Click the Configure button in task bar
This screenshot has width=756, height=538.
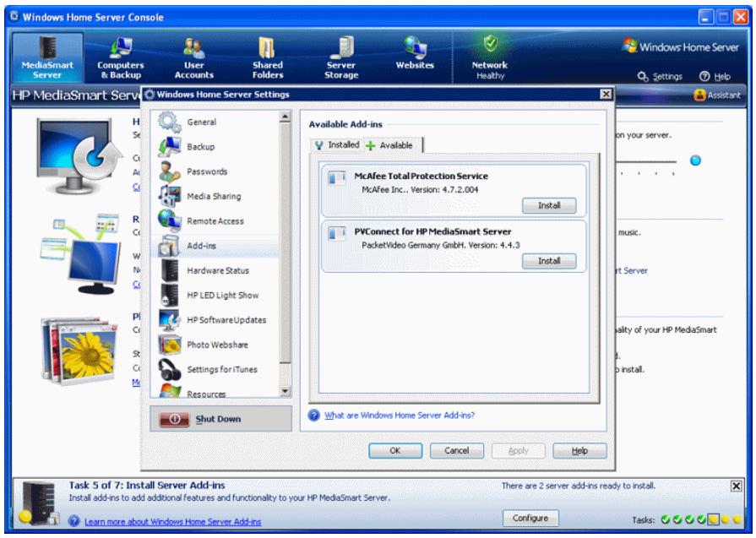(530, 518)
